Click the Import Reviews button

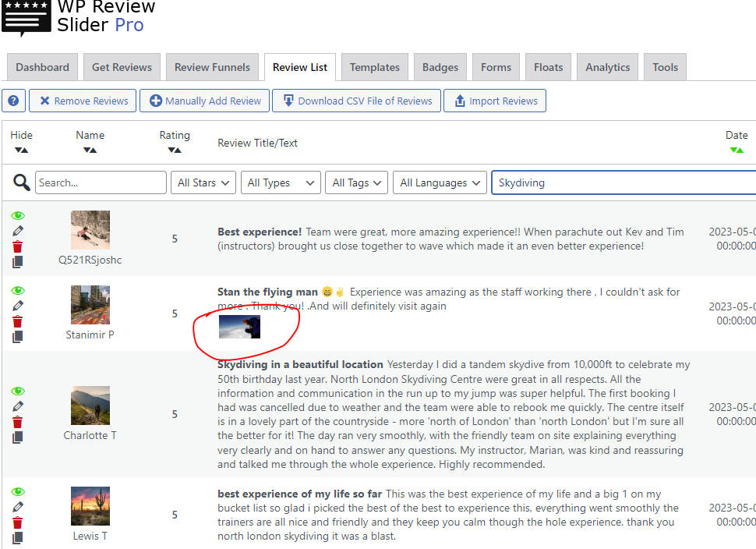[495, 101]
